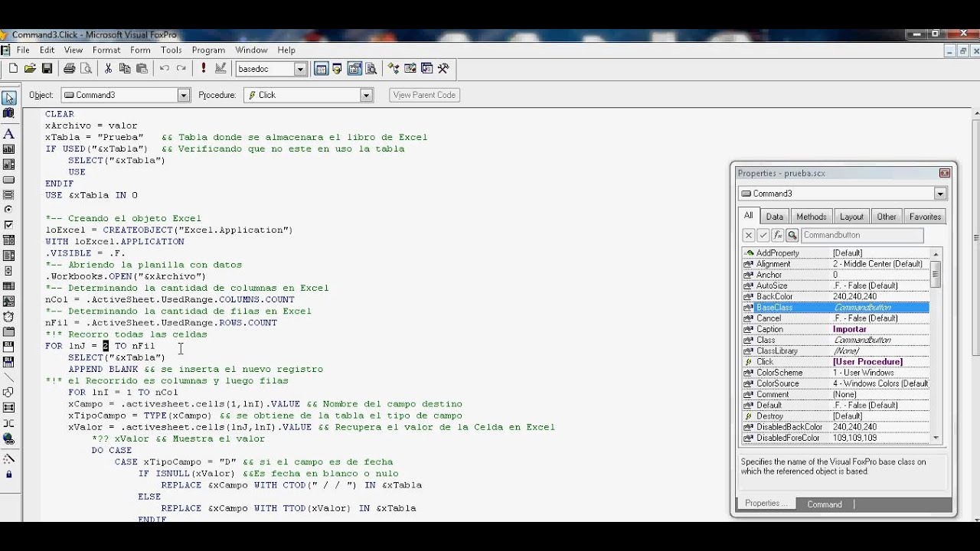Select the BackColor property row

(x=835, y=296)
